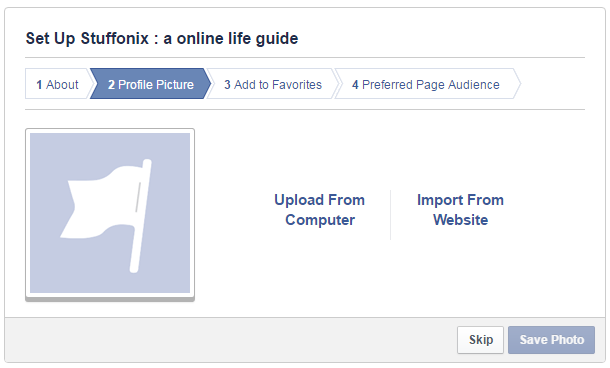Click the default page picture thumbnail
This screenshot has height=368, width=610.
click(110, 213)
